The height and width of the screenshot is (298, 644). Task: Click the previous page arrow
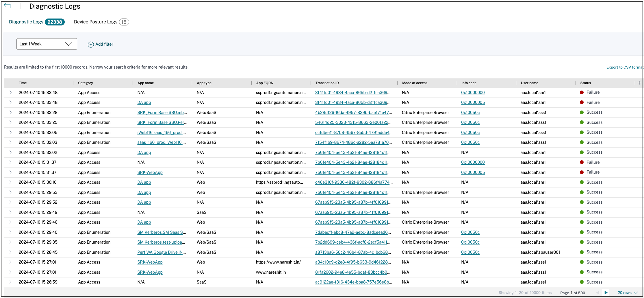click(597, 293)
